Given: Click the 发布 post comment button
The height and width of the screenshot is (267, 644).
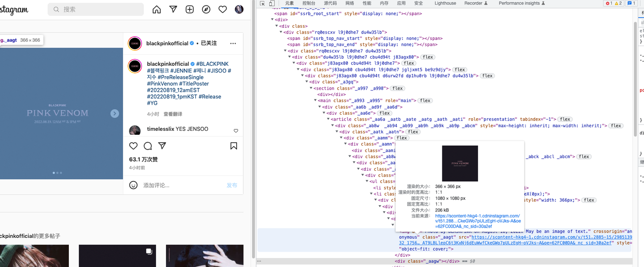Looking at the screenshot, I should (x=232, y=185).
